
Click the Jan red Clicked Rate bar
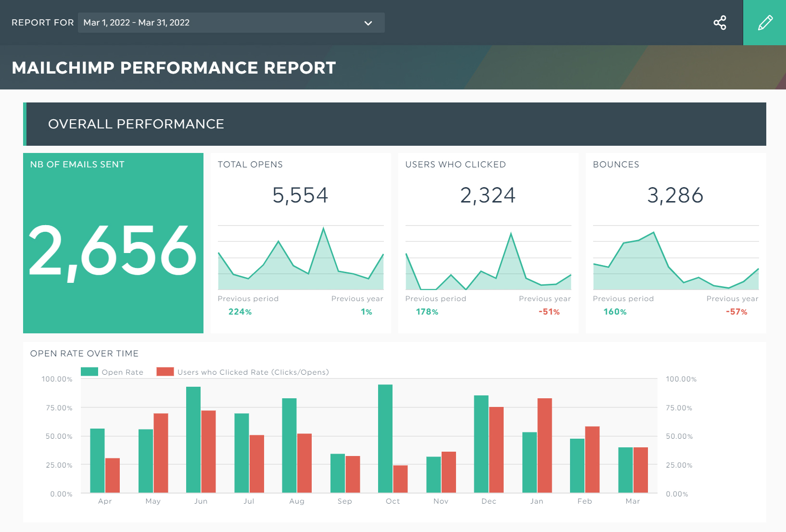[545, 445]
